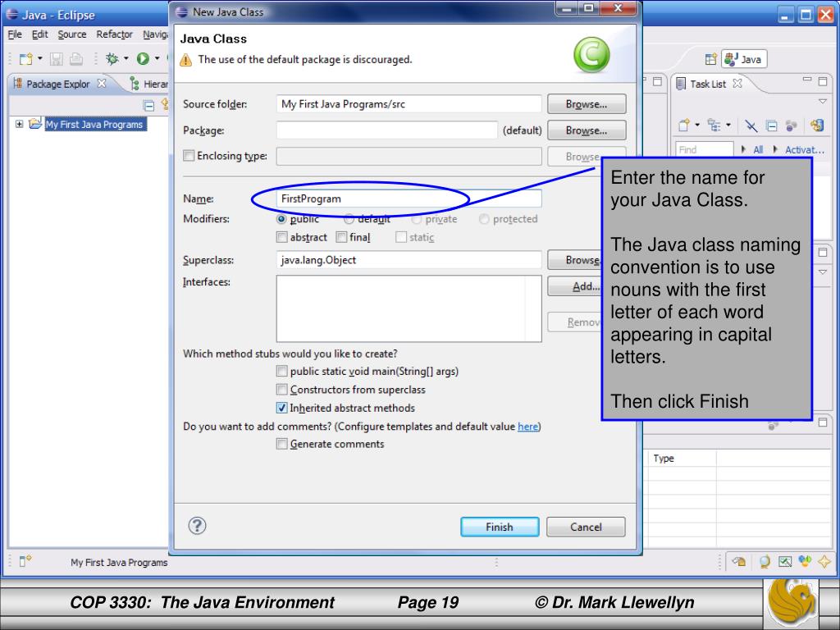The height and width of the screenshot is (630, 840).
Task: Open the Run dropdown arrow
Action: tap(157, 58)
